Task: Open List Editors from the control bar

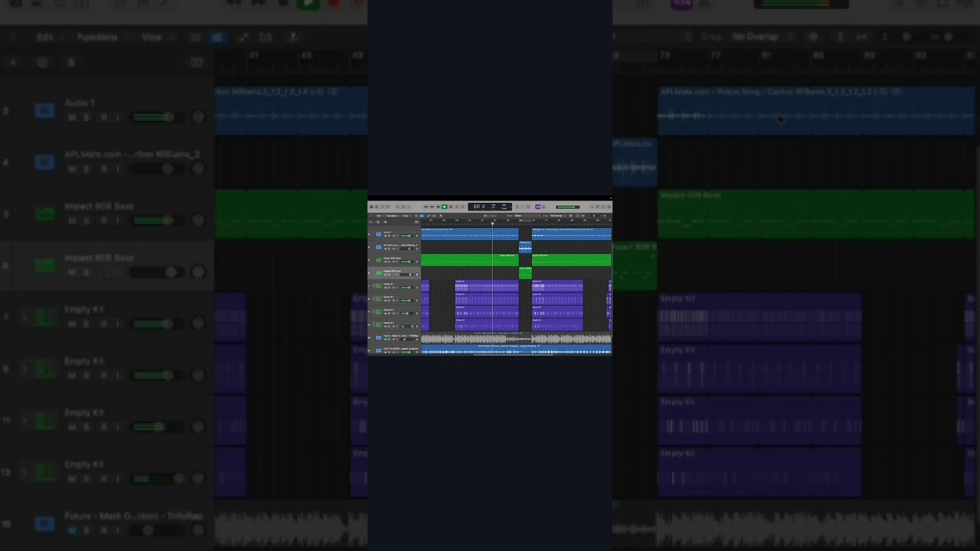Action: [593, 207]
